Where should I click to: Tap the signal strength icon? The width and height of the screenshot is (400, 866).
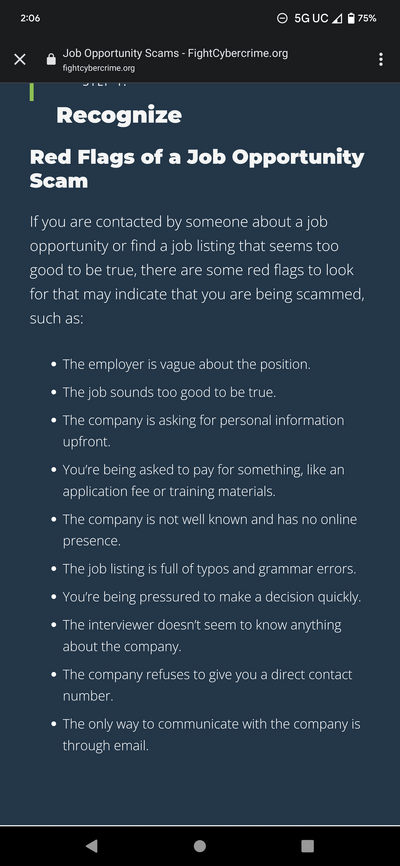click(336, 18)
